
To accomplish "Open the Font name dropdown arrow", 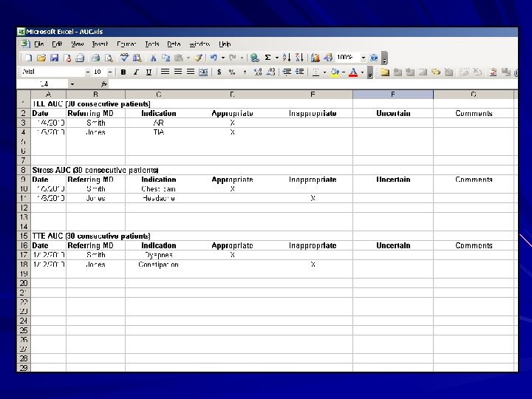I will point(88,72).
